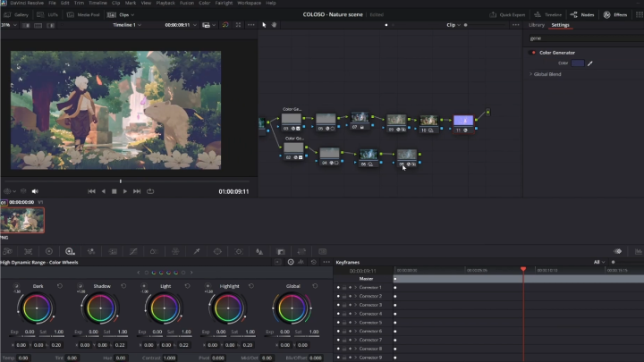The image size is (644, 362).
Task: Toggle Color Generator effect enable dot
Action: [x=533, y=53]
